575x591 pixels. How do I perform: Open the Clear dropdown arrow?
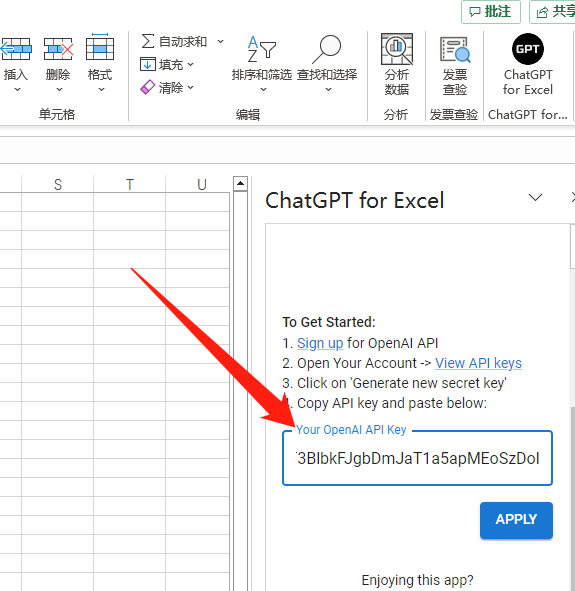[x=190, y=87]
